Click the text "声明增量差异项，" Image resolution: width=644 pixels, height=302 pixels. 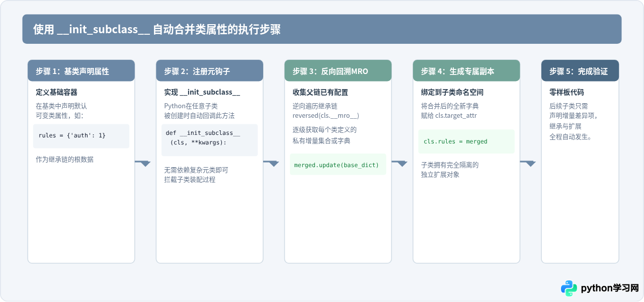click(x=573, y=116)
